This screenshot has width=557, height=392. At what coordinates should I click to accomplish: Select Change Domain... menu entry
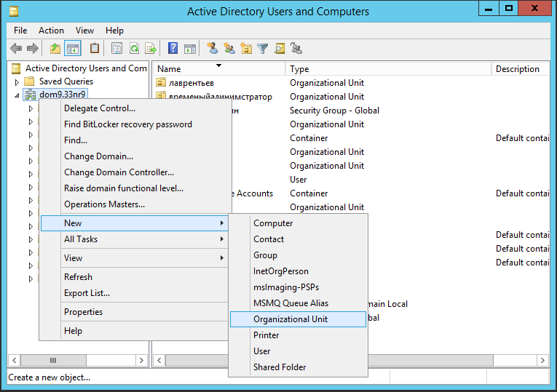134,156
